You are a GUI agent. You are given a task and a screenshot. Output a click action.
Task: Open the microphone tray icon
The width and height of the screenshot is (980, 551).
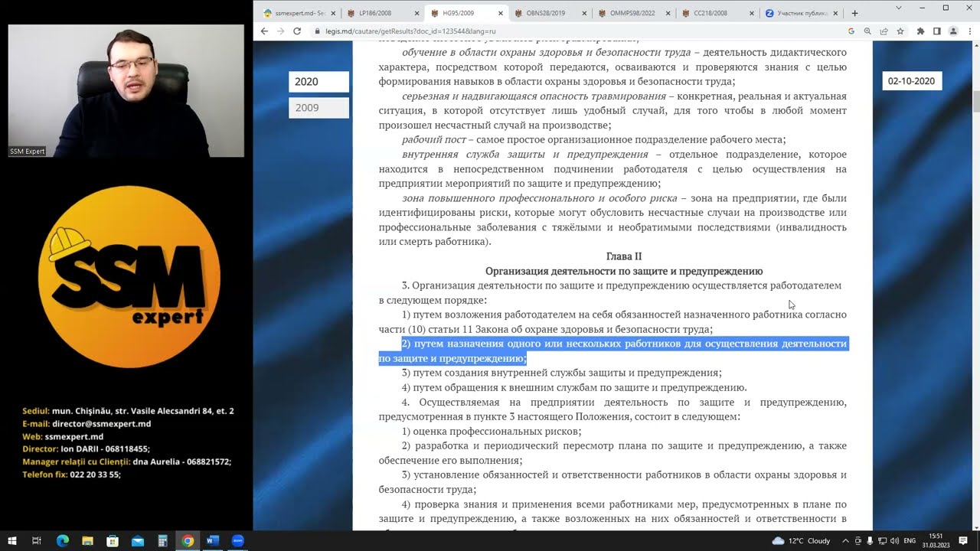[870, 540]
